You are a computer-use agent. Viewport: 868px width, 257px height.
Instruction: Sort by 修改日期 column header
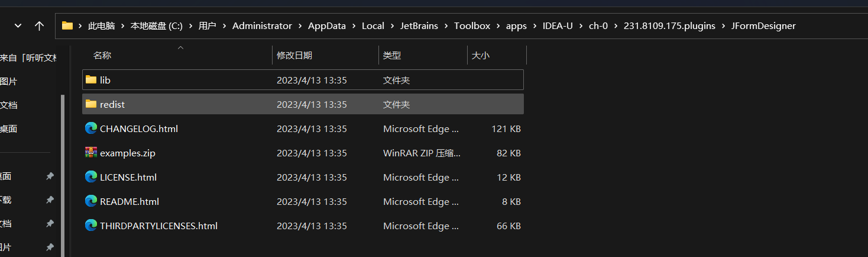pyautogui.click(x=294, y=55)
